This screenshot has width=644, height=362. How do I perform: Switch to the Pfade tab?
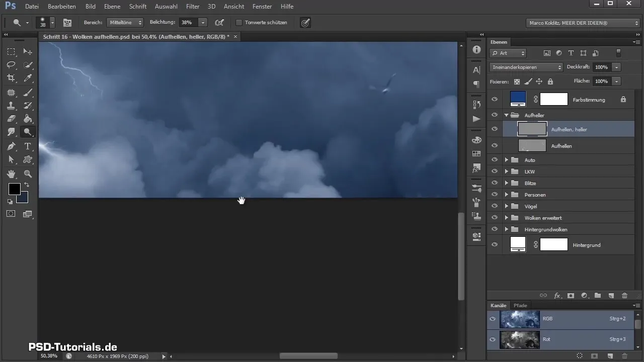click(x=520, y=305)
